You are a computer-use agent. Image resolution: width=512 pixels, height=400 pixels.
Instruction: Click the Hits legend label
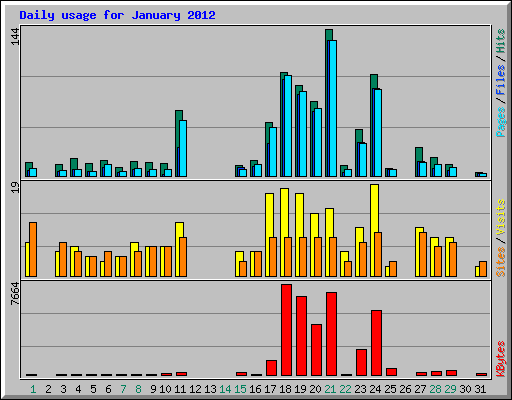point(501,41)
